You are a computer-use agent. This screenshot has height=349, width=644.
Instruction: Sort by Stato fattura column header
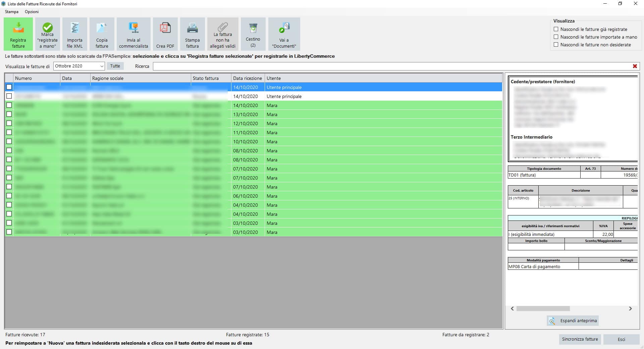[x=211, y=78]
